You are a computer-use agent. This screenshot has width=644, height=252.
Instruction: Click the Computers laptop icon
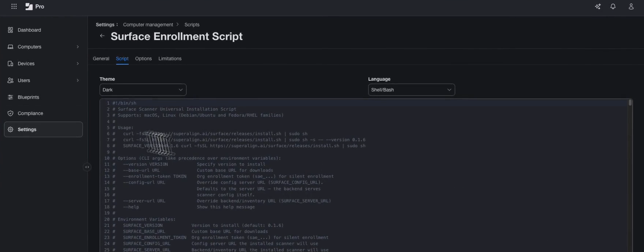(x=10, y=47)
